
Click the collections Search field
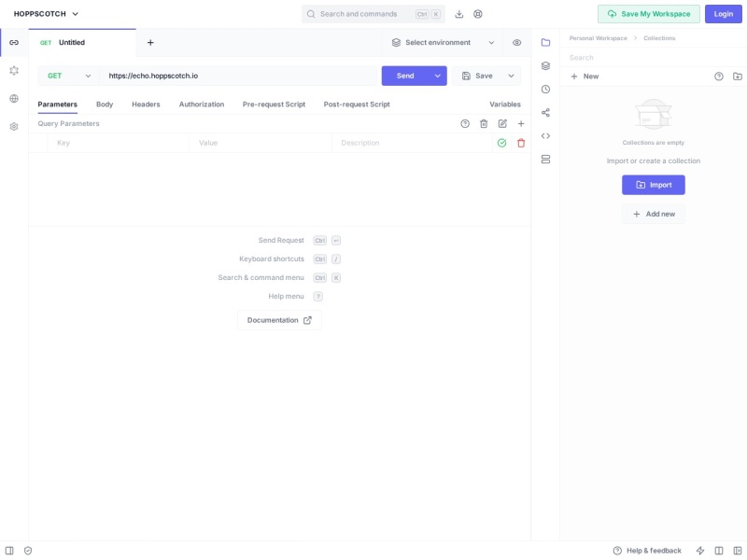[653, 58]
